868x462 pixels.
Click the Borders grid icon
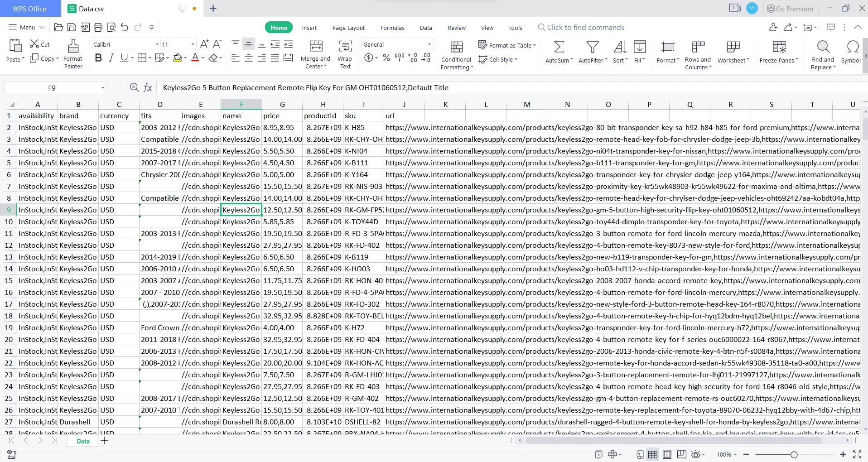pyautogui.click(x=142, y=58)
